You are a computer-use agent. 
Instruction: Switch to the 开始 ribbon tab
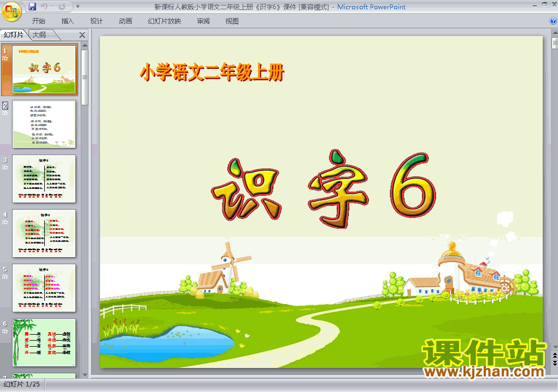(x=38, y=21)
